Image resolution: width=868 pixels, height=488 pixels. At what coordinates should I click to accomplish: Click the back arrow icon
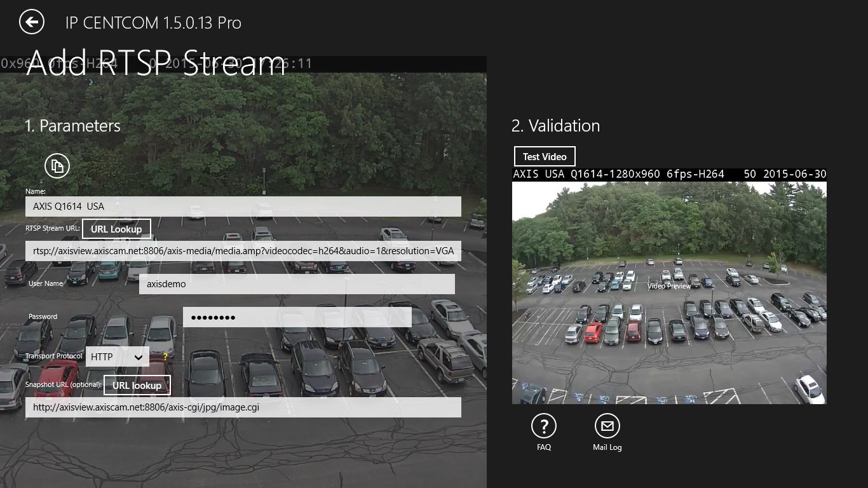[x=32, y=22]
